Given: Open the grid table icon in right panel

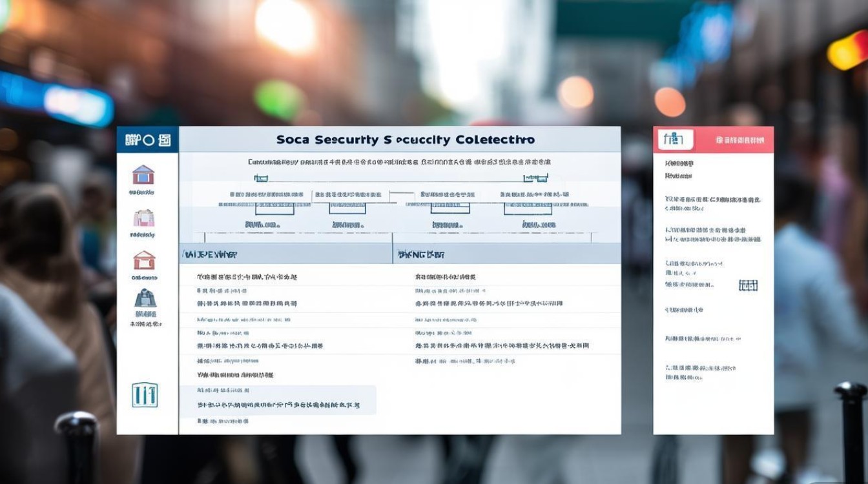Looking at the screenshot, I should coord(748,285).
